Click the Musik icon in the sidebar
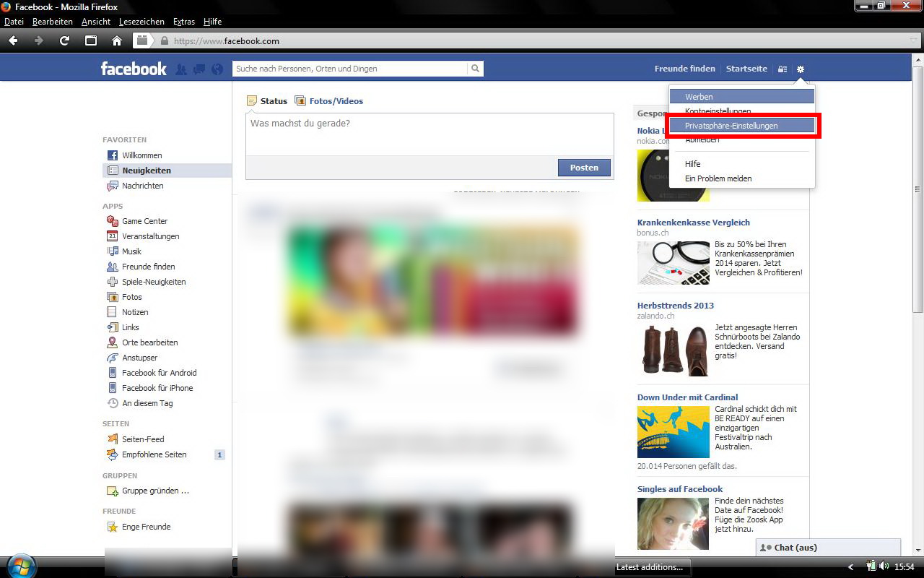 113,251
